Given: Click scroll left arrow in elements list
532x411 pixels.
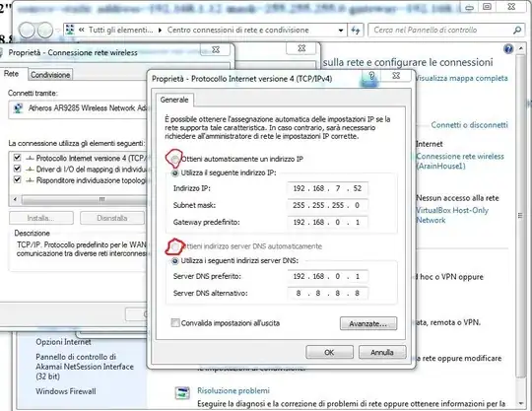Looking at the screenshot, I should click(x=15, y=199).
